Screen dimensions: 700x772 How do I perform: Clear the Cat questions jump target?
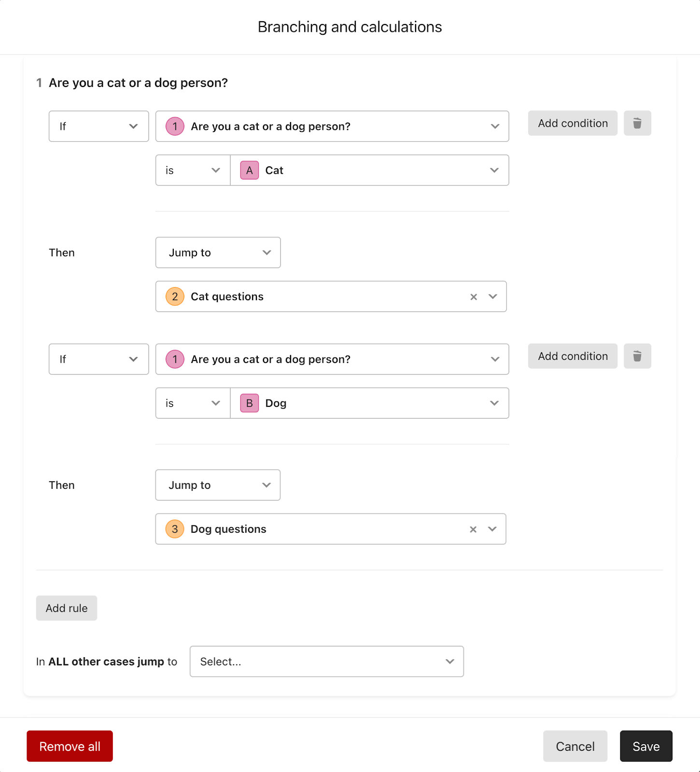[474, 297]
